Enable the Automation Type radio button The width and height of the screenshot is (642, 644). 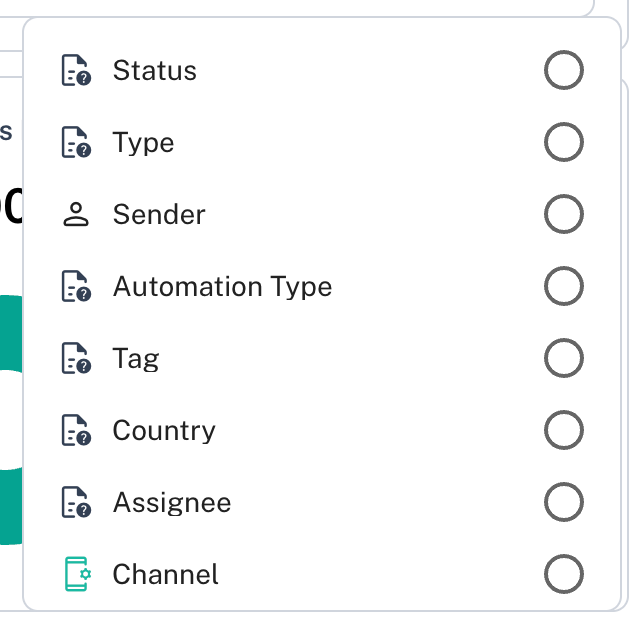[x=564, y=287]
